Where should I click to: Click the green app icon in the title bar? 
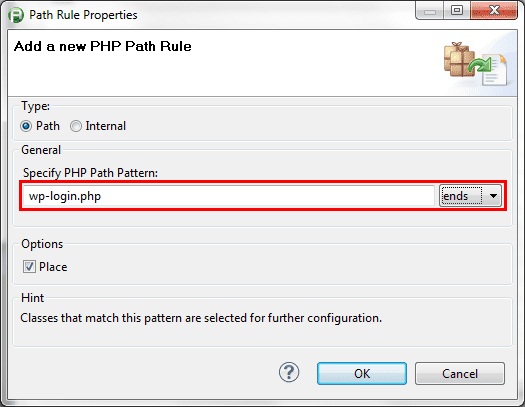coord(16,15)
